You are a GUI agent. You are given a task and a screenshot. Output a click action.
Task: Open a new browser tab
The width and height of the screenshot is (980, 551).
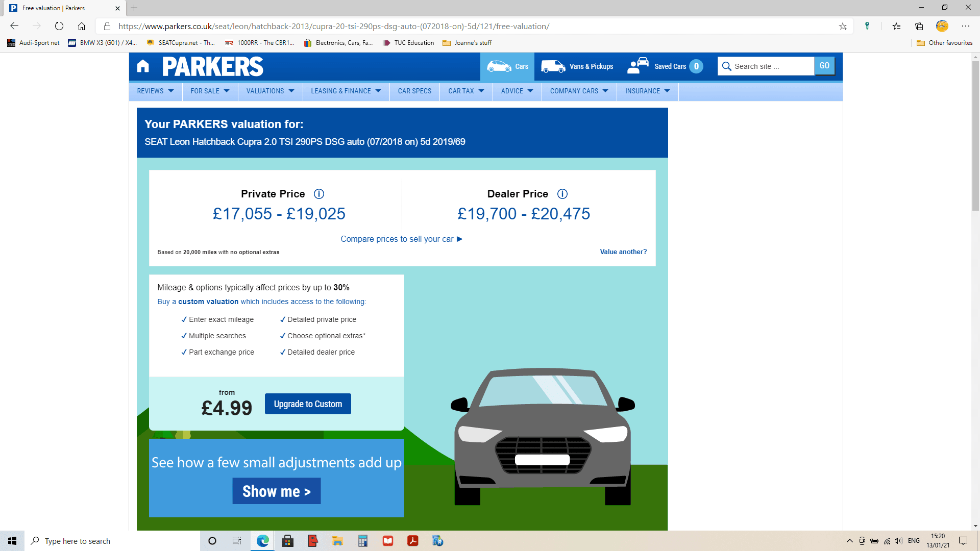click(134, 8)
